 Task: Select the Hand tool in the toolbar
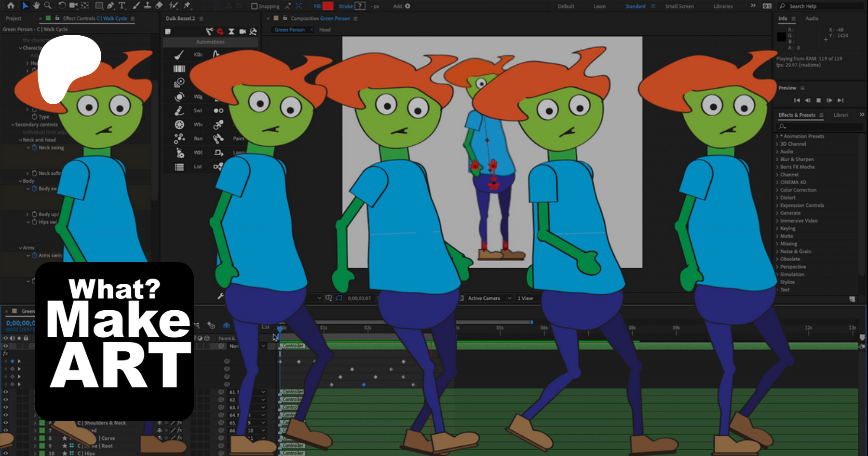pos(36,6)
